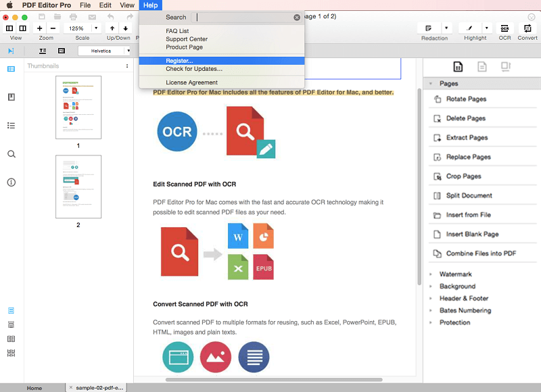Toggle two-page continuous layout mode
The height and width of the screenshot is (392, 541).
11,353
